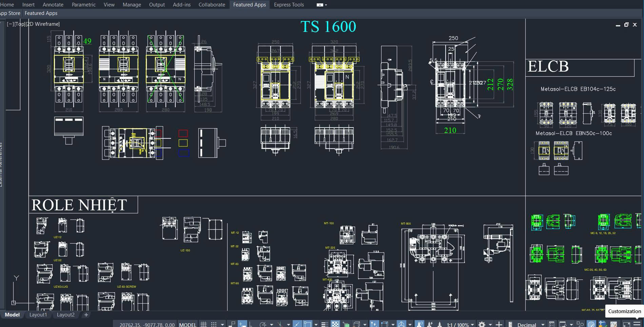This screenshot has width=644, height=327.
Task: Click the Selection Cycling icon
Action: 346,324
